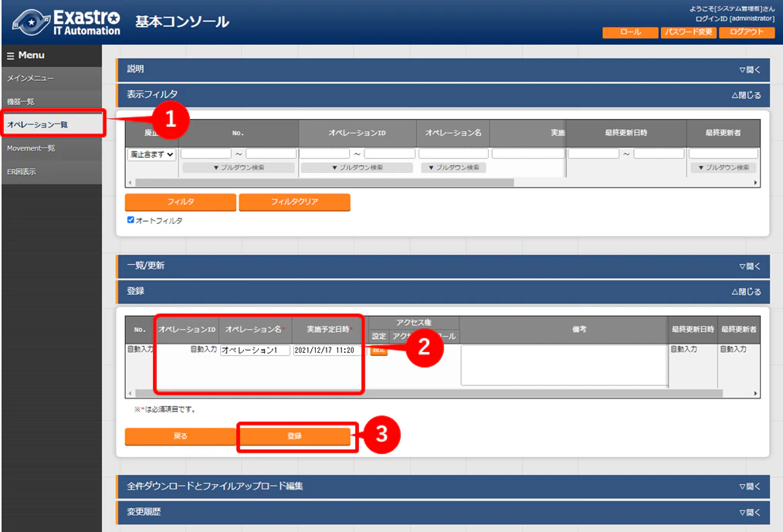This screenshot has height=532, width=783.
Task: Submit with the 登録 button
Action: [x=295, y=436]
